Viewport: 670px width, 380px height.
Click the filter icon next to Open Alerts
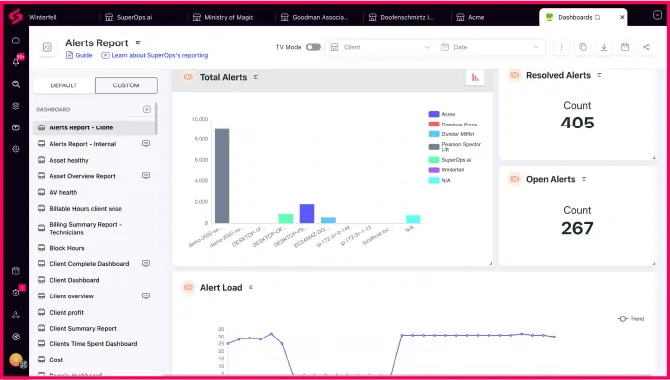584,179
